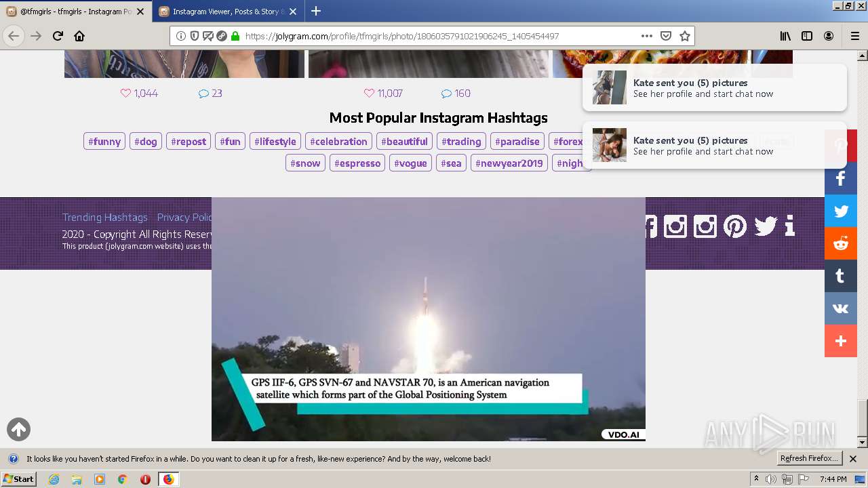Go to Firefox home page
Image resolution: width=868 pixels, height=488 pixels.
79,36
